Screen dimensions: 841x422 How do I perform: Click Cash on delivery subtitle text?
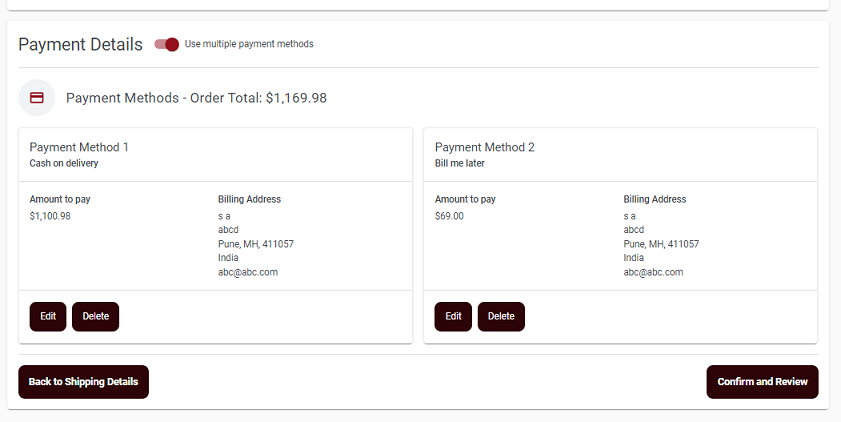pos(64,163)
